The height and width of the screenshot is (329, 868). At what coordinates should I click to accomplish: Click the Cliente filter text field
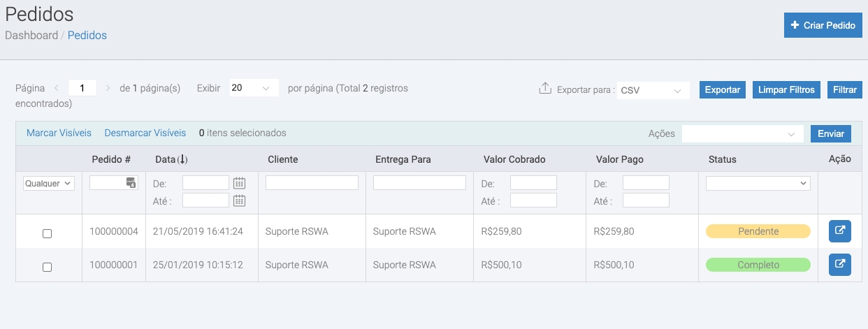[x=312, y=183]
